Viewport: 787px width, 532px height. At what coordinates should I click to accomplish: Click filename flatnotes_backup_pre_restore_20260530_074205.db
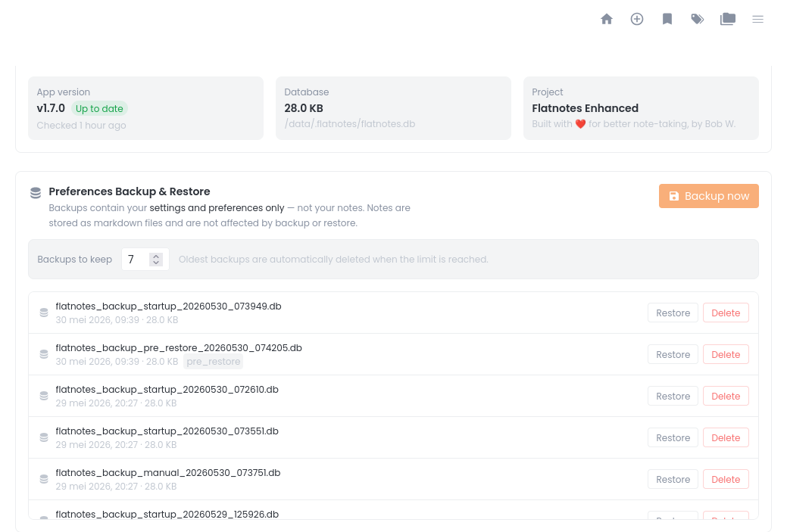179,348
